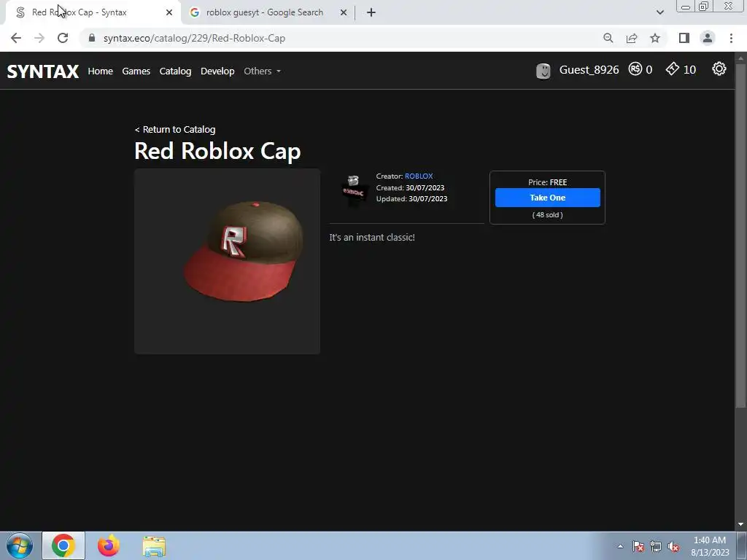The width and height of the screenshot is (747, 560).
Task: Expand the Others dropdown menu
Action: pos(262,71)
